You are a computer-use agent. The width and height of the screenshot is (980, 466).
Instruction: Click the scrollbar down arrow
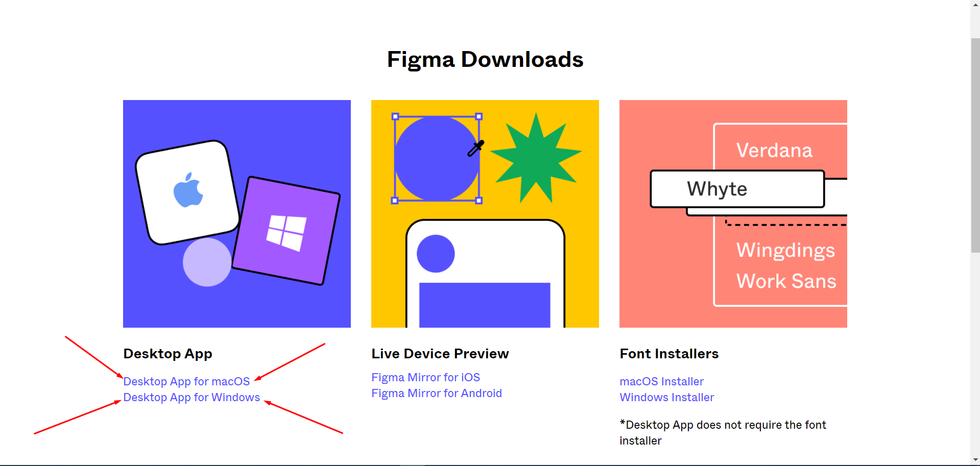pyautogui.click(x=975, y=460)
